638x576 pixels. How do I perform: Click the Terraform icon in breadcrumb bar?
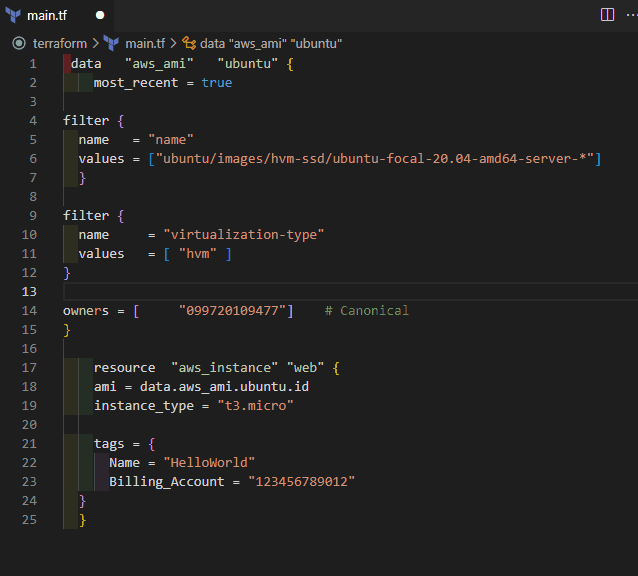(x=111, y=43)
